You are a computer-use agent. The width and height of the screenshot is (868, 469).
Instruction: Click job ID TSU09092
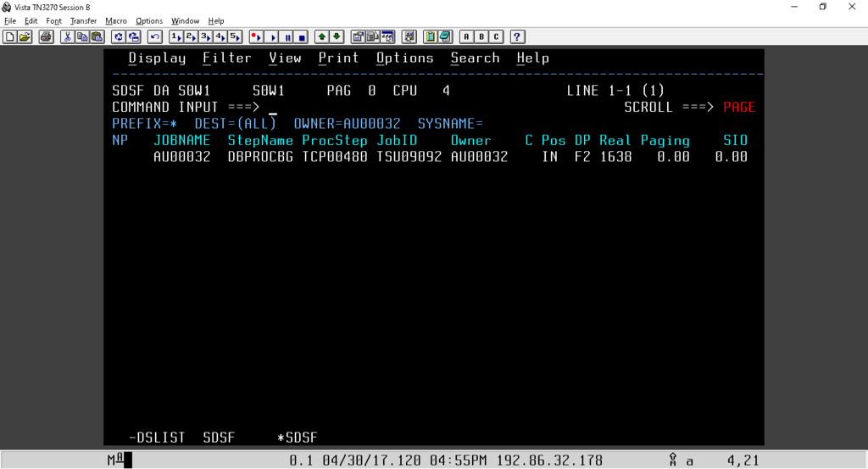pyautogui.click(x=409, y=157)
